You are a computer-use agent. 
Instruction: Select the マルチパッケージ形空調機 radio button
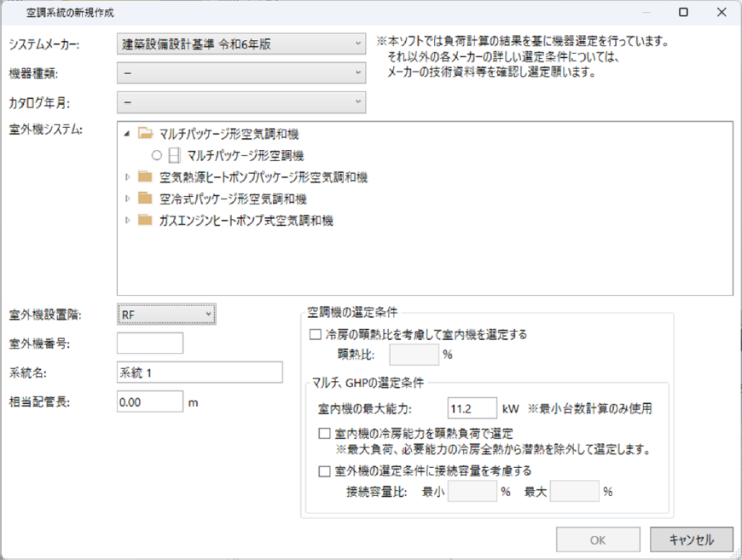pyautogui.click(x=156, y=156)
